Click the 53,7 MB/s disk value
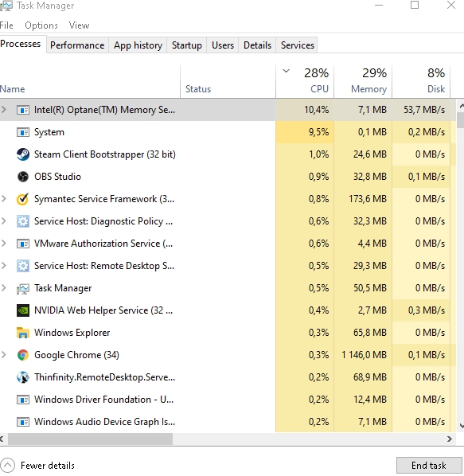464x476 pixels. click(424, 110)
